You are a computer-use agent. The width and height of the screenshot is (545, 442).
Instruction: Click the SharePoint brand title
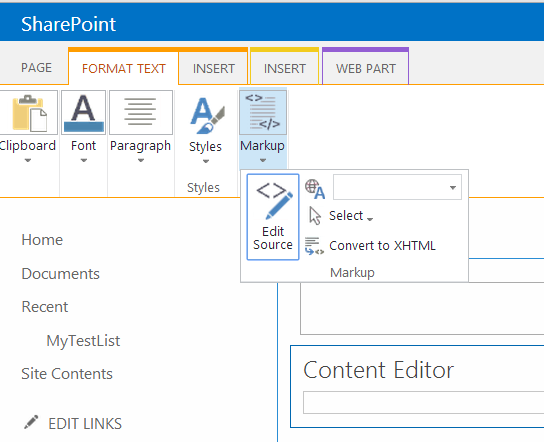point(68,24)
